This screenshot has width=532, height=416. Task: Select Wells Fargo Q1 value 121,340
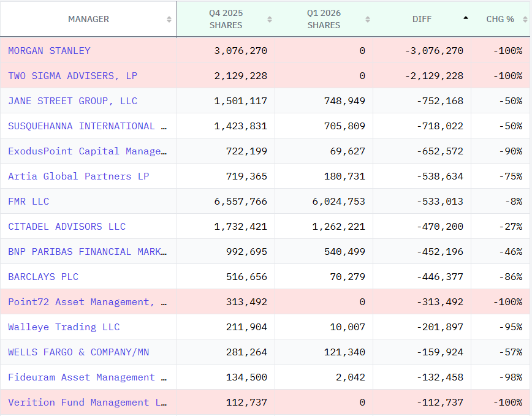(344, 352)
